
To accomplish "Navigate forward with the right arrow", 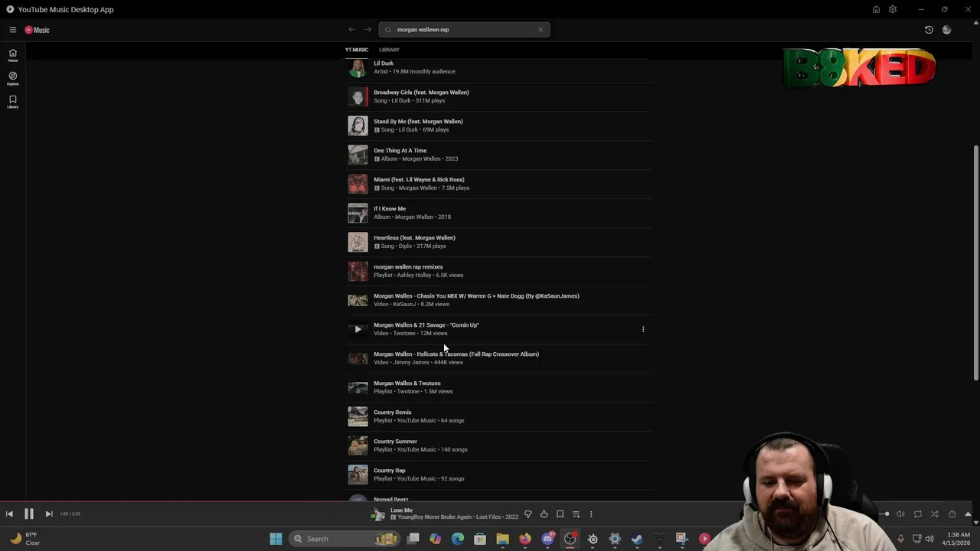I will (367, 30).
